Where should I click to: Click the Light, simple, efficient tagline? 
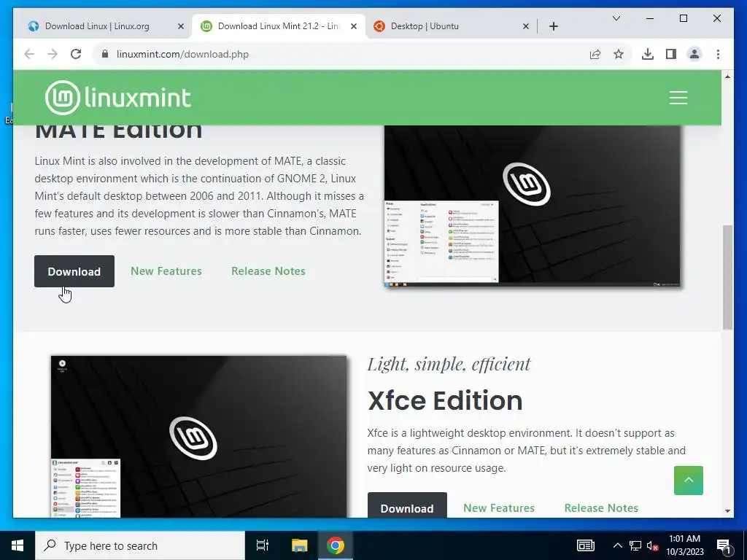[449, 365]
